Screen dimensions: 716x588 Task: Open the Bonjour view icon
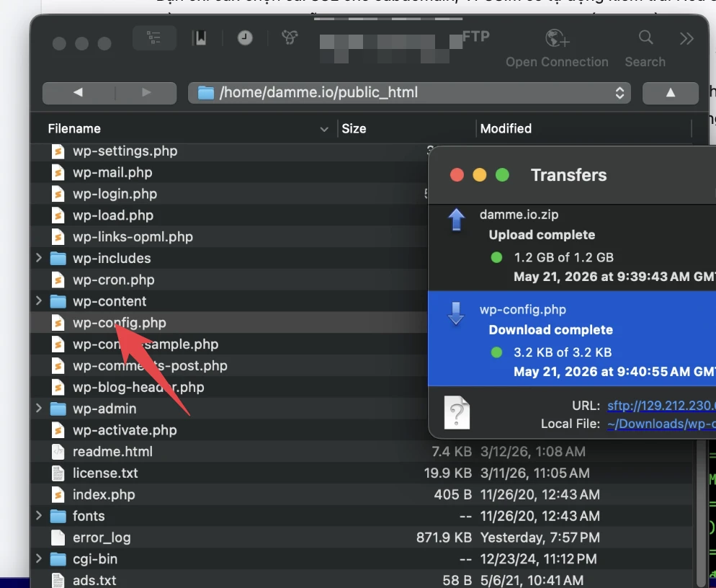(x=290, y=37)
